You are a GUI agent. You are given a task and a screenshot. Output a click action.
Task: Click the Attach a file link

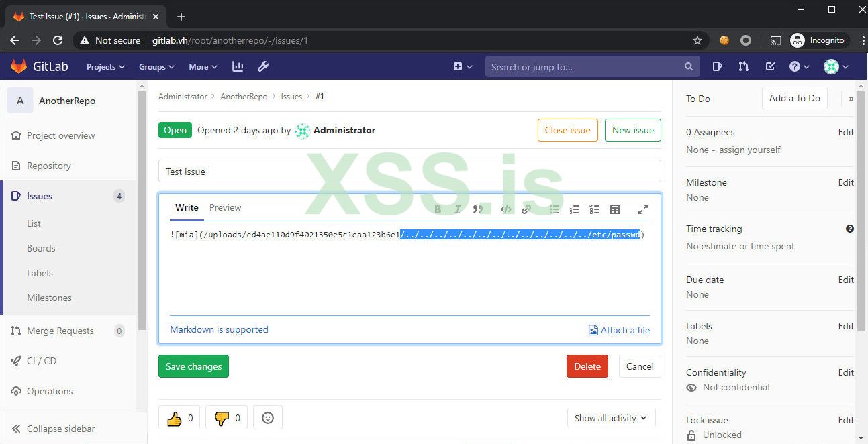point(619,330)
